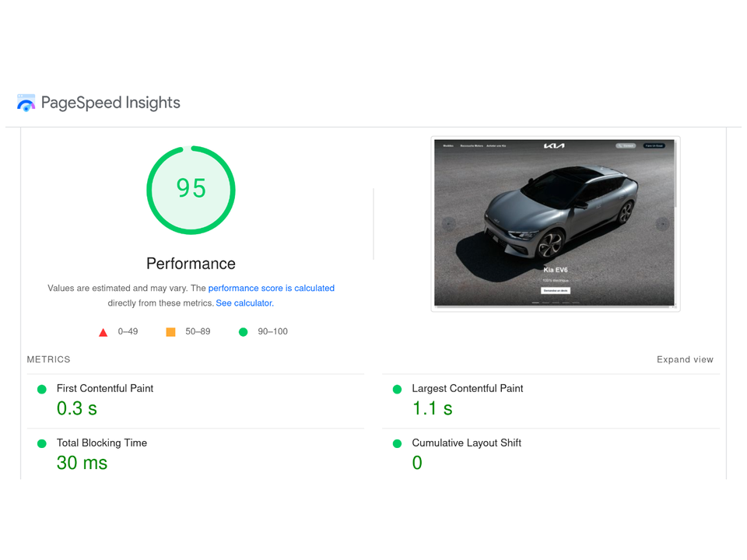Click the green dot near Total Blocking Time
Viewport: 747px width, 560px height.
point(41,443)
